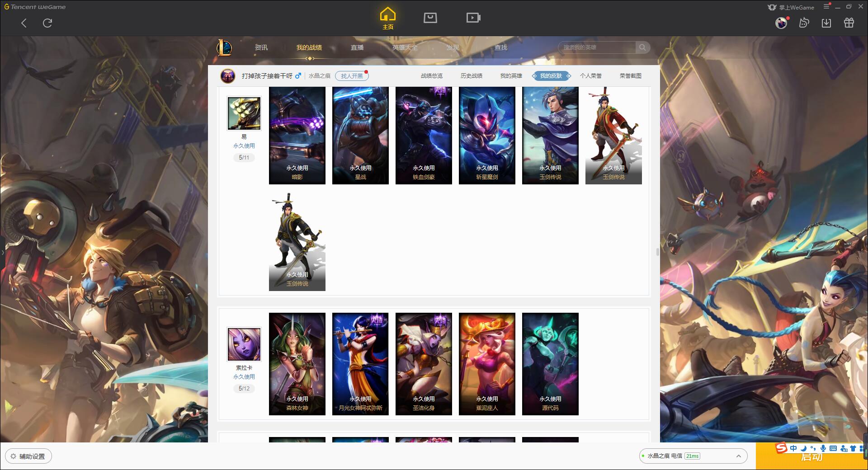Switch to 发现 tab
Image resolution: width=868 pixels, height=470 pixels.
tap(453, 47)
